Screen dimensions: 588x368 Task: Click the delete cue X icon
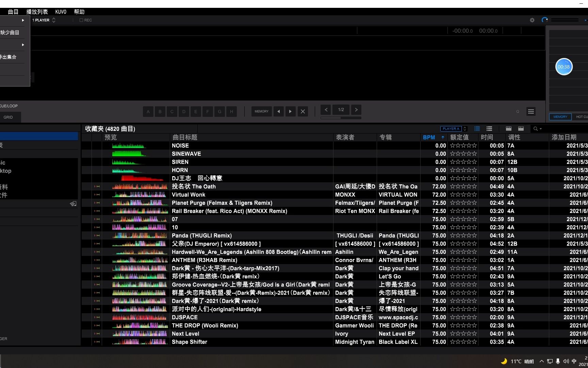(303, 111)
